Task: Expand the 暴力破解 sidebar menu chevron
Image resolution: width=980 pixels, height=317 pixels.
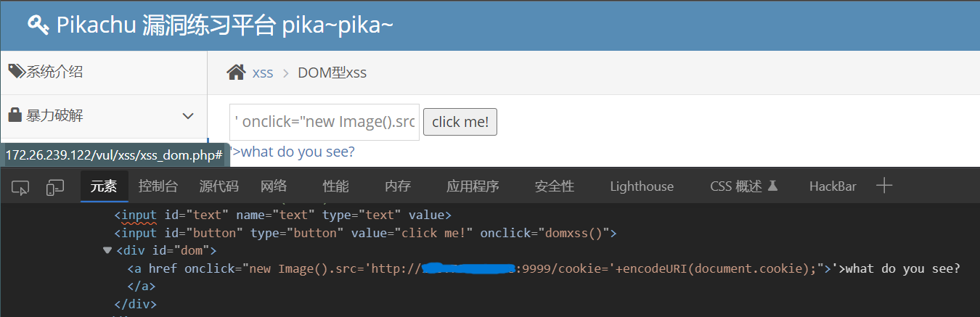Action: tap(188, 116)
